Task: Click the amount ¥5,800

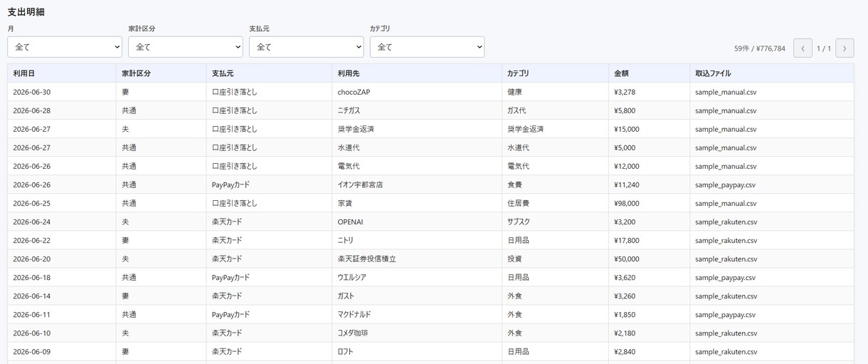Action: click(x=625, y=110)
